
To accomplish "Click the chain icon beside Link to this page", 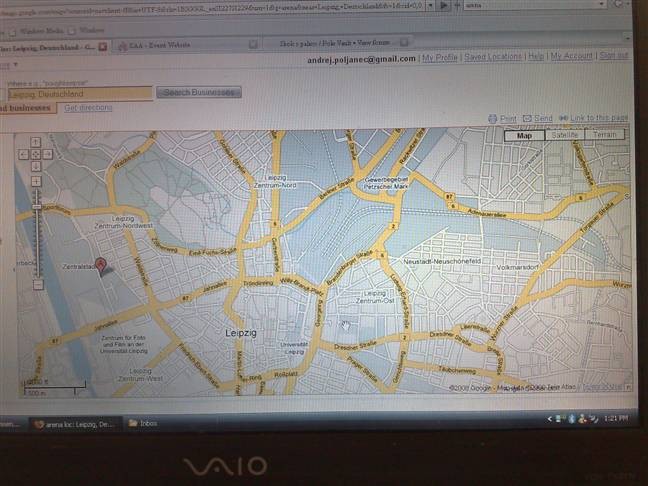I will pos(564,118).
